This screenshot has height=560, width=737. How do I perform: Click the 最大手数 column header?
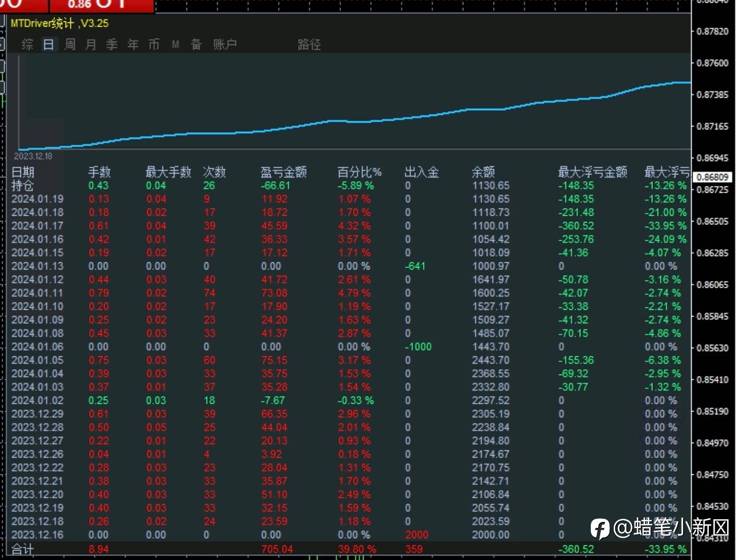(168, 172)
